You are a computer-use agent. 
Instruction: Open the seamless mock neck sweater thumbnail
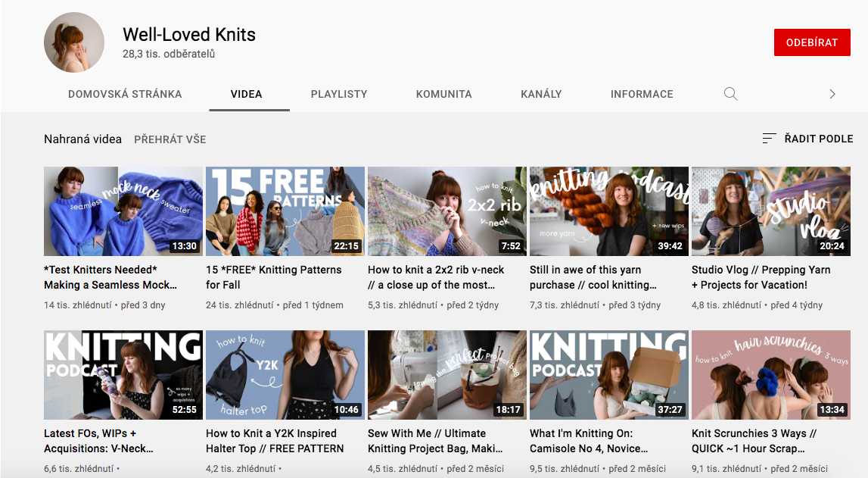tap(123, 211)
